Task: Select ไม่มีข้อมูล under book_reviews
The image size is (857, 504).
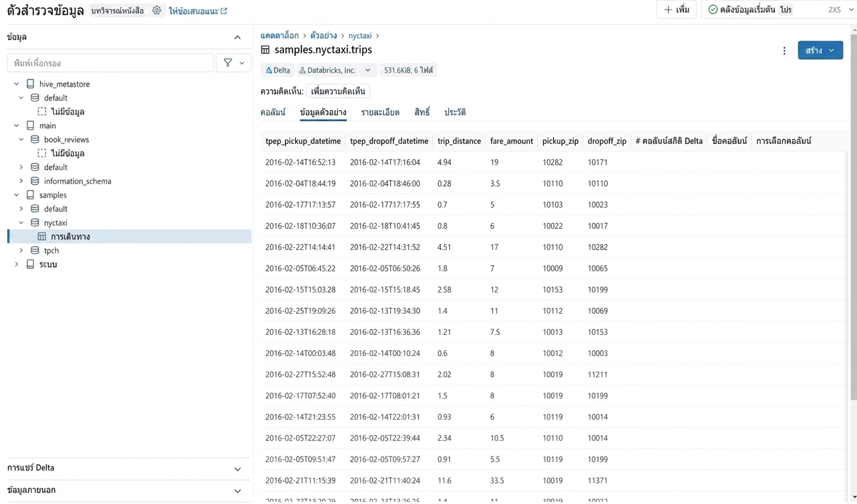Action: 68,154
